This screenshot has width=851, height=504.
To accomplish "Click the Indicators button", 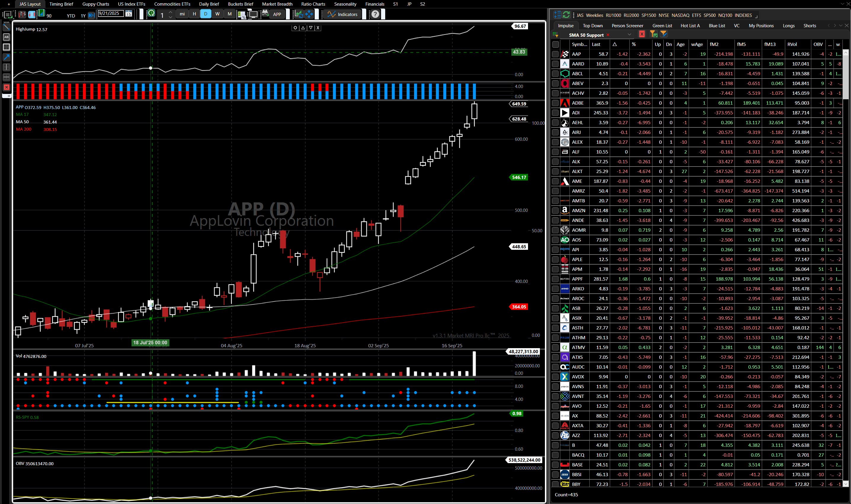I will click(343, 14).
